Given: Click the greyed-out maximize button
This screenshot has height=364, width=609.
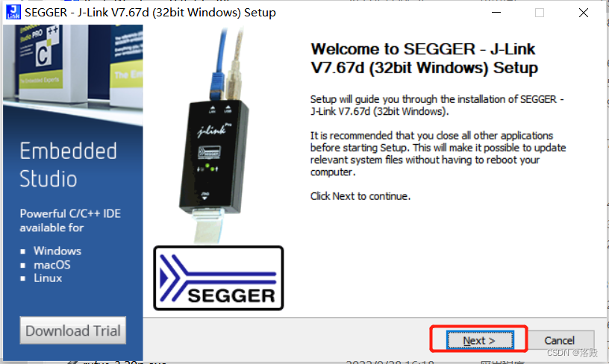Looking at the screenshot, I should tap(540, 13).
